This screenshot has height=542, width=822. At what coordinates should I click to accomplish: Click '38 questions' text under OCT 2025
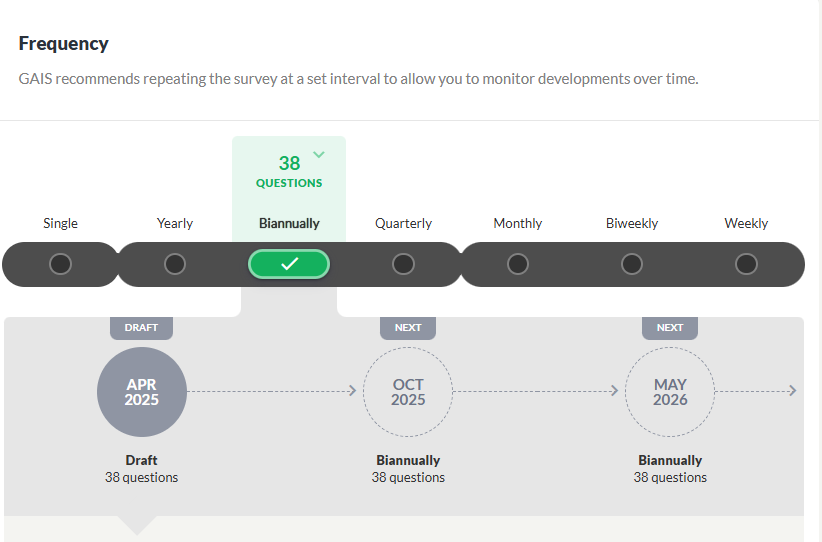tap(408, 478)
